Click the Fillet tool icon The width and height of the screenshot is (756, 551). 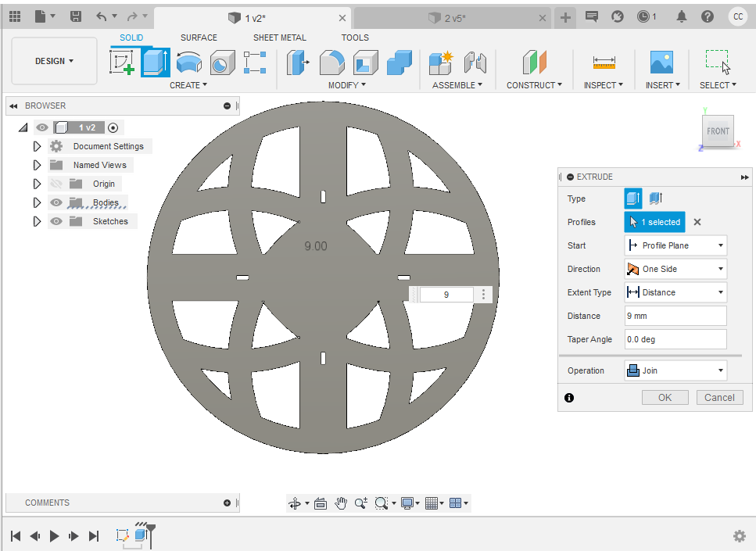[x=332, y=62]
